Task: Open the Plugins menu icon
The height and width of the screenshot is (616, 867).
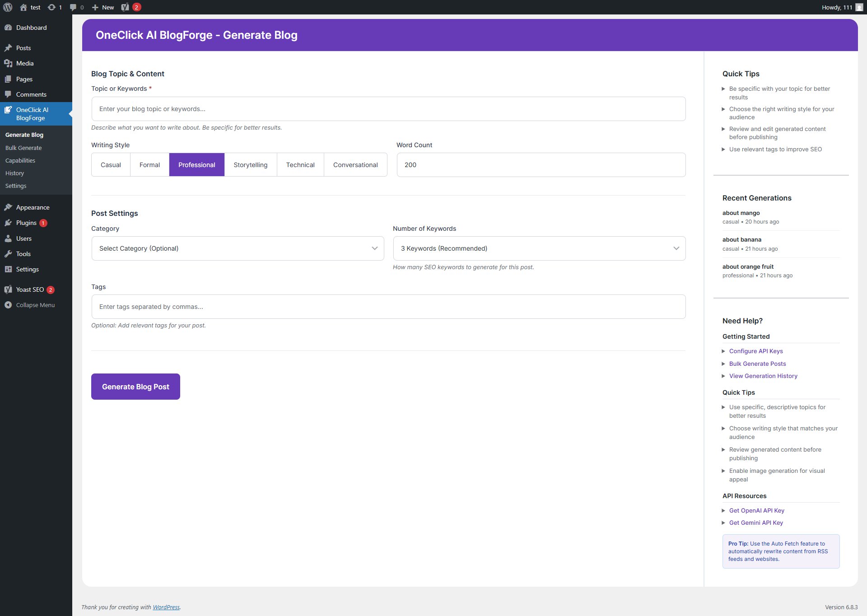Action: (x=8, y=223)
